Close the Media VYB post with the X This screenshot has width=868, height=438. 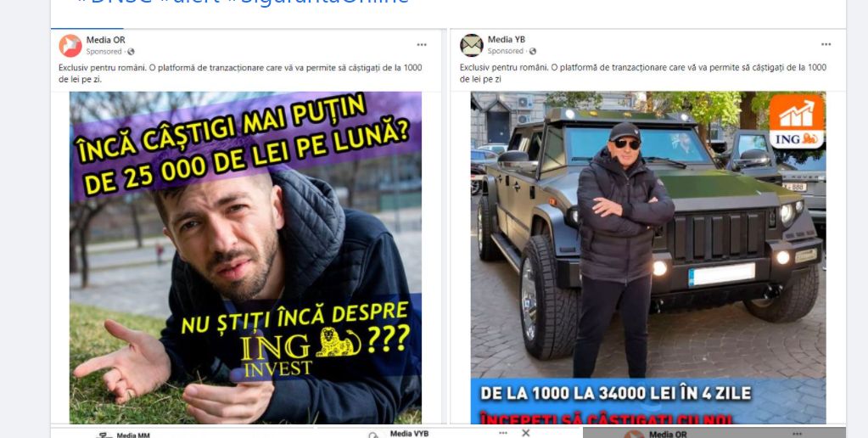pos(526,432)
